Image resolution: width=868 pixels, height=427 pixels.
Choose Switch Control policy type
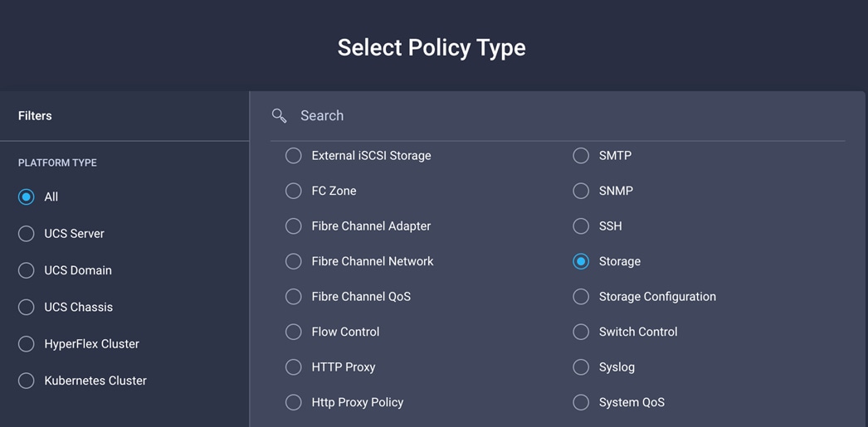[x=581, y=332]
